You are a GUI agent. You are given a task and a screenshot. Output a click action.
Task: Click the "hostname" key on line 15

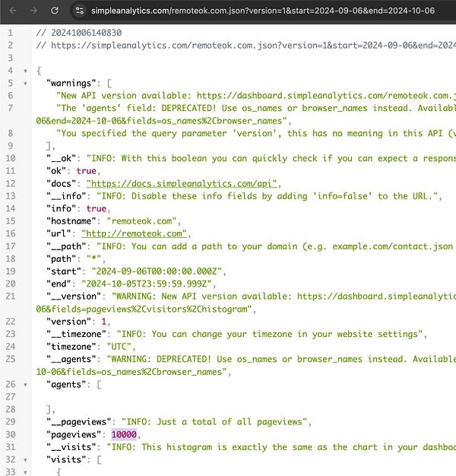coord(71,221)
